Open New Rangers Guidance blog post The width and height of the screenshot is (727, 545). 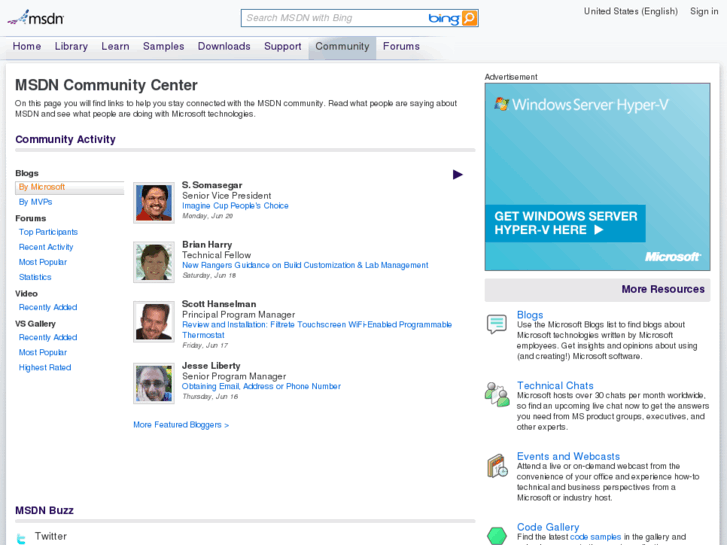coord(305,265)
